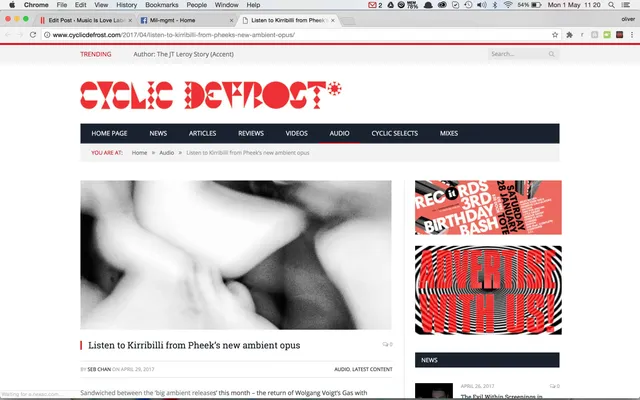Viewport: 640px width, 400px height.
Task: Click the browser back arrow
Action: (8, 35)
